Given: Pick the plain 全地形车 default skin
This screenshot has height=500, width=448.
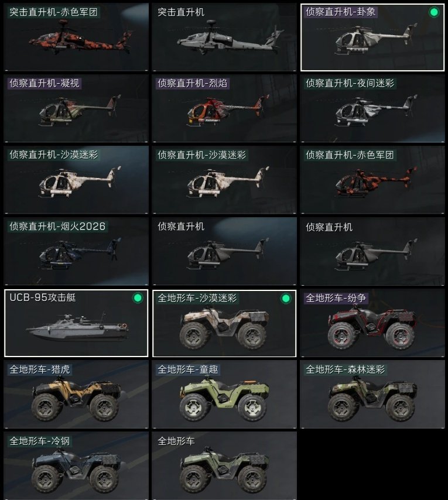Looking at the screenshot, I should [x=224, y=466].
